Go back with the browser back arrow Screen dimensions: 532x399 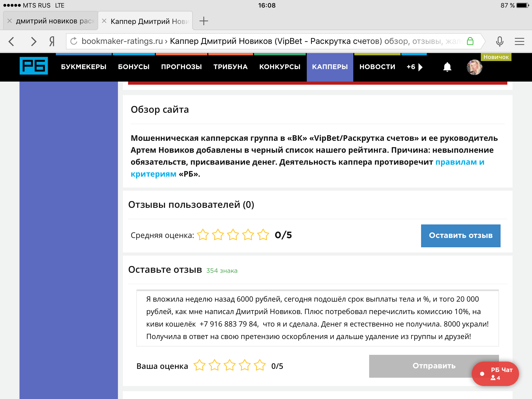tap(11, 41)
